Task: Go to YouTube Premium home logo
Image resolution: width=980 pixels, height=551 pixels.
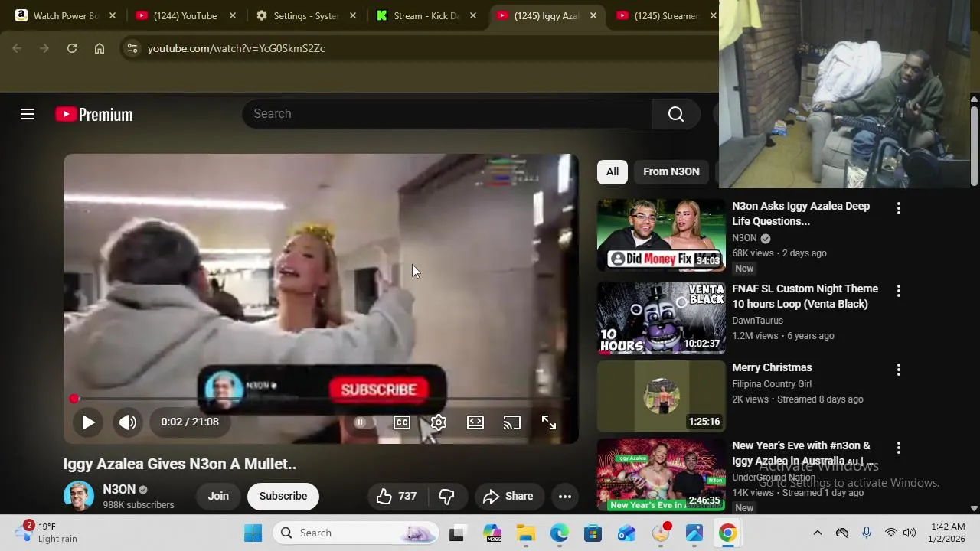Action: pos(94,114)
